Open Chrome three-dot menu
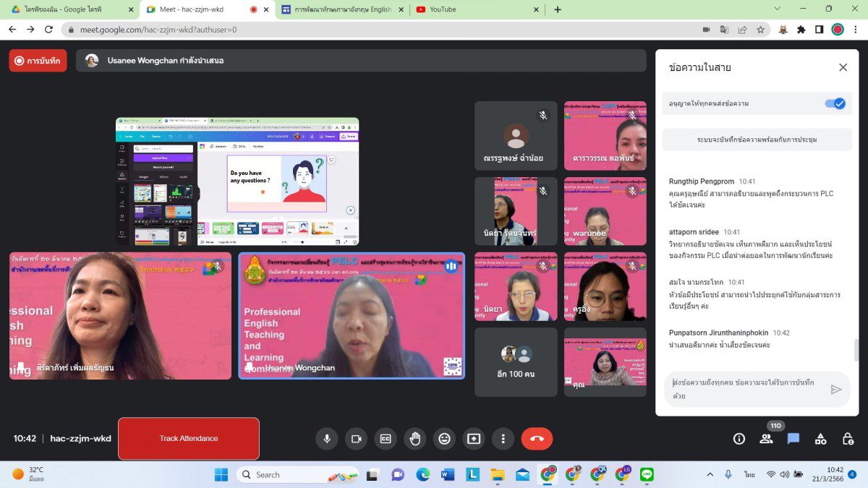The height and width of the screenshot is (488, 868). [856, 30]
